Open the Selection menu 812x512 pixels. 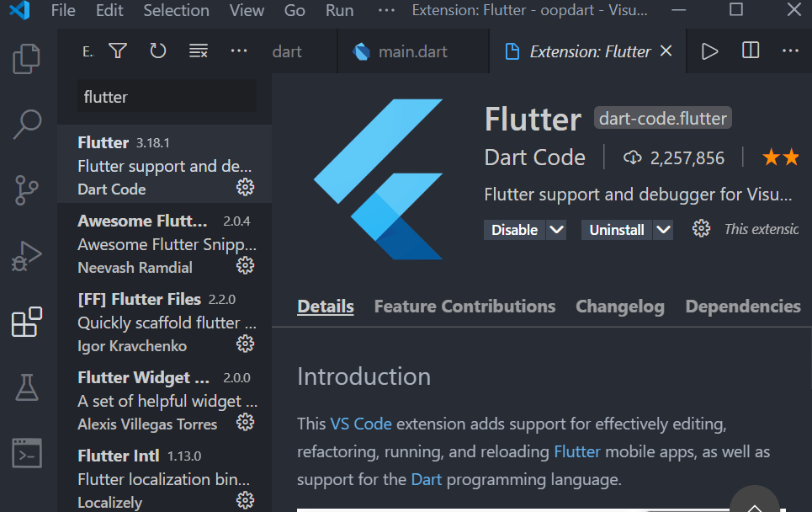(x=176, y=10)
